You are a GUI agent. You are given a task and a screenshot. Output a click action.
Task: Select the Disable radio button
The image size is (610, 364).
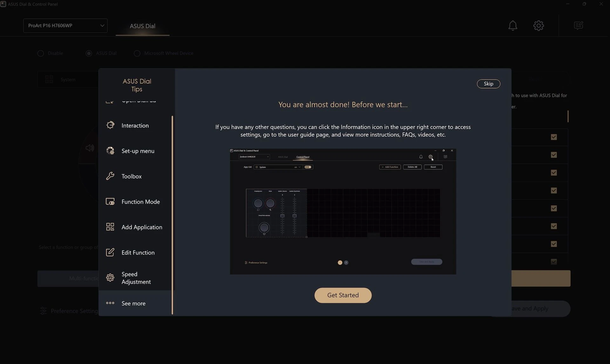pyautogui.click(x=41, y=53)
